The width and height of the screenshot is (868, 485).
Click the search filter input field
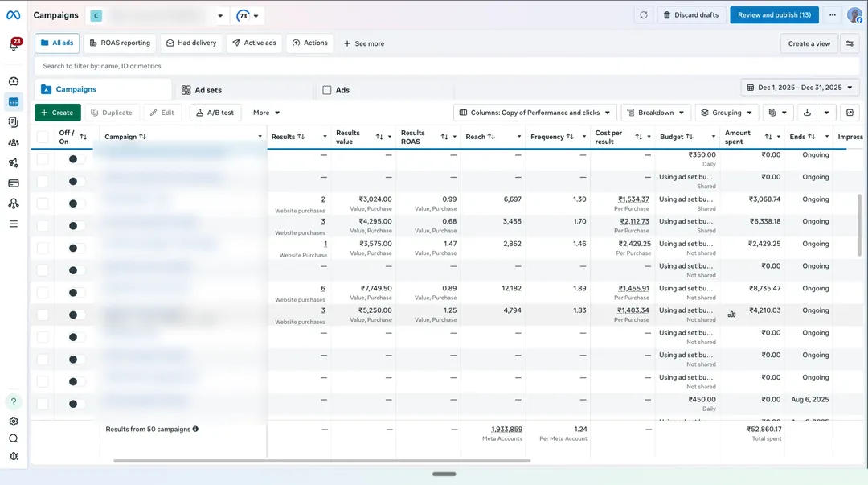447,66
